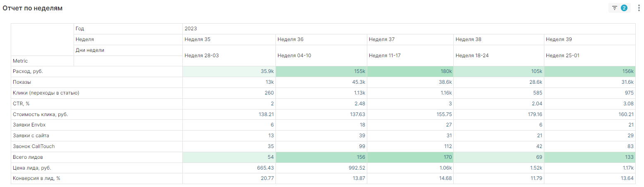
Task: Select the 'Расход, руб.' row label
Action: pos(28,71)
